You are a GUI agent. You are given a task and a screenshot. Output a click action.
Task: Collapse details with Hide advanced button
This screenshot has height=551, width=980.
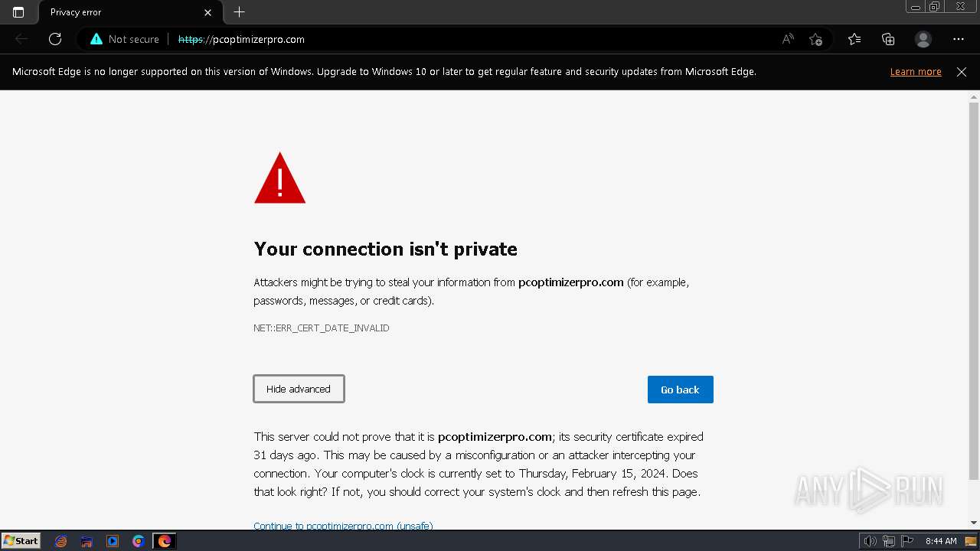point(299,389)
